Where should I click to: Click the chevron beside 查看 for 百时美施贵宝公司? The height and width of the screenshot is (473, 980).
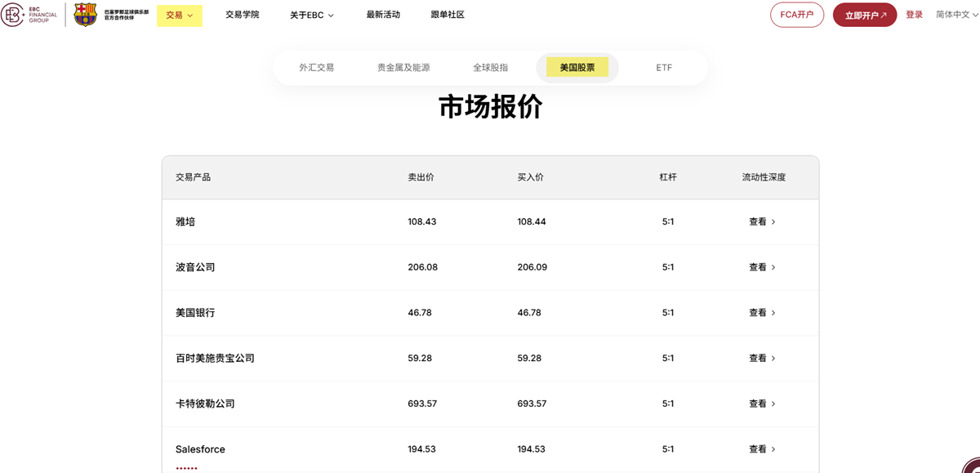pyautogui.click(x=773, y=358)
